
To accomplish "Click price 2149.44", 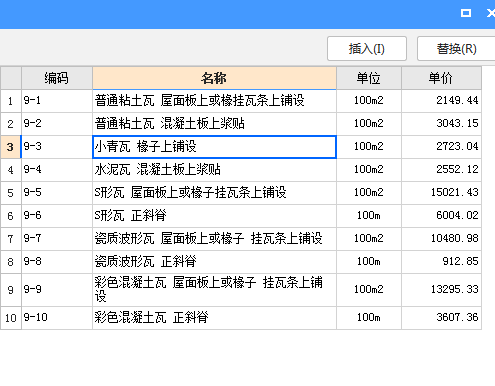I will click(x=441, y=101).
